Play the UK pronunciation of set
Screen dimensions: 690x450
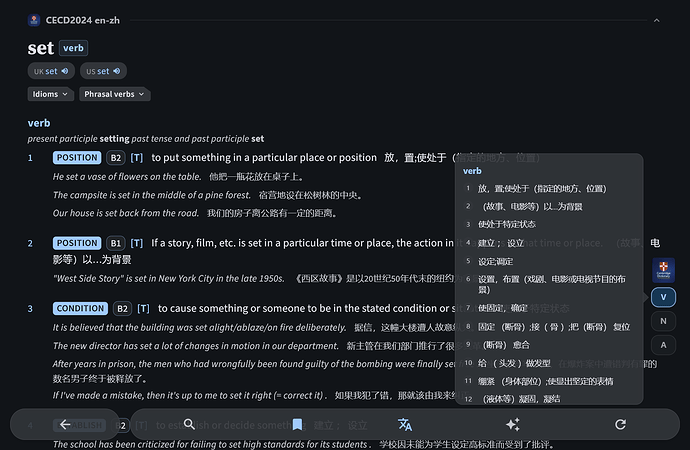(51, 71)
